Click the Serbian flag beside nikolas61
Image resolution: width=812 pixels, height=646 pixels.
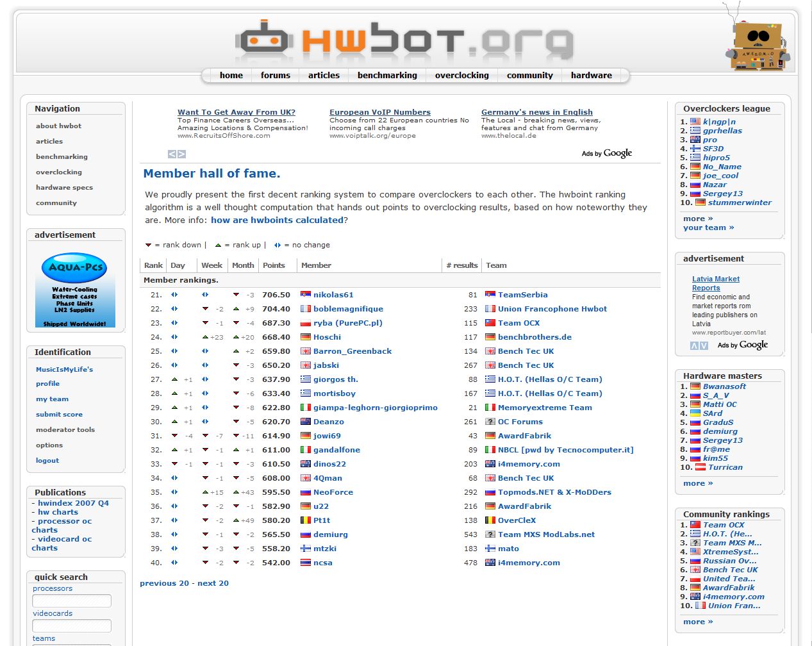[x=306, y=295]
